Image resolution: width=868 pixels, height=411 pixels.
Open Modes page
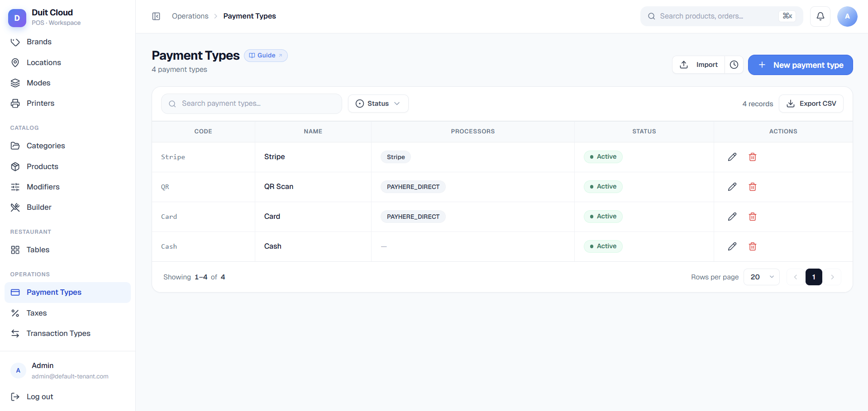click(x=67, y=83)
